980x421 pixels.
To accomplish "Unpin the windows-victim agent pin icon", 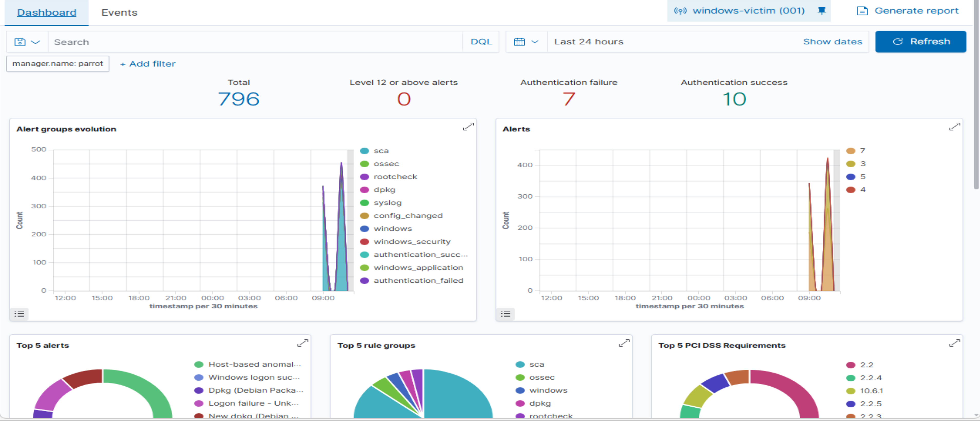I will coord(822,11).
